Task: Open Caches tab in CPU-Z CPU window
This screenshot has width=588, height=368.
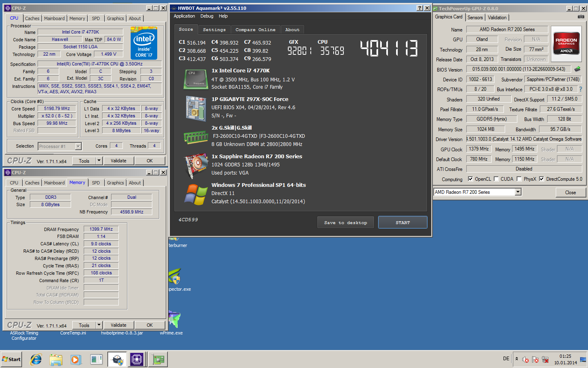Action: point(32,18)
